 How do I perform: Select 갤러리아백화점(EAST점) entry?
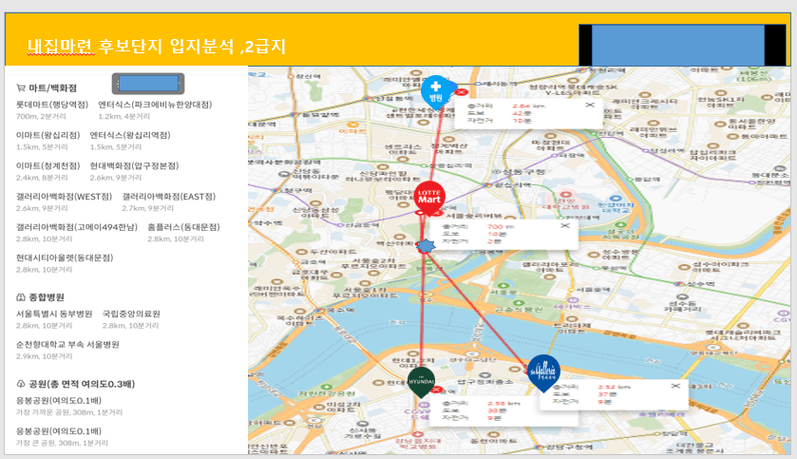click(169, 197)
